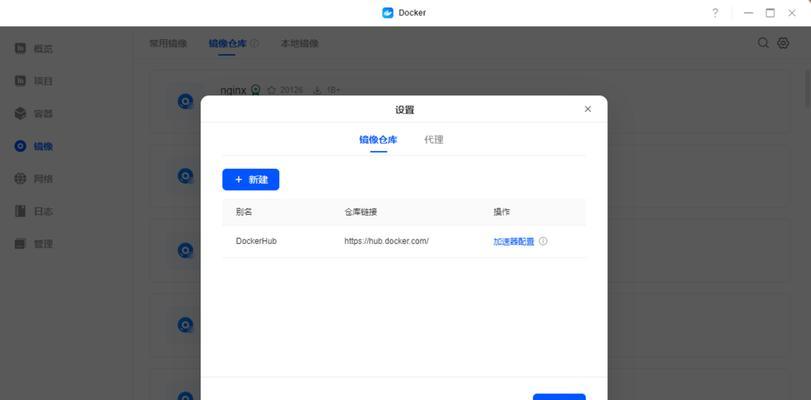Open settings via the gear icon
This screenshot has width=811, height=400.
pos(783,43)
